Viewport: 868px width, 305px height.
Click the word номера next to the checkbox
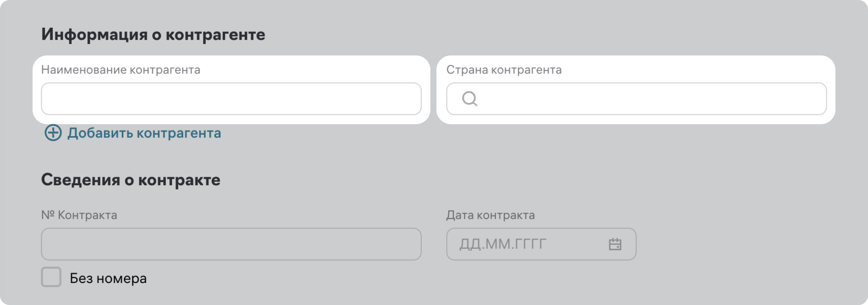(122, 278)
